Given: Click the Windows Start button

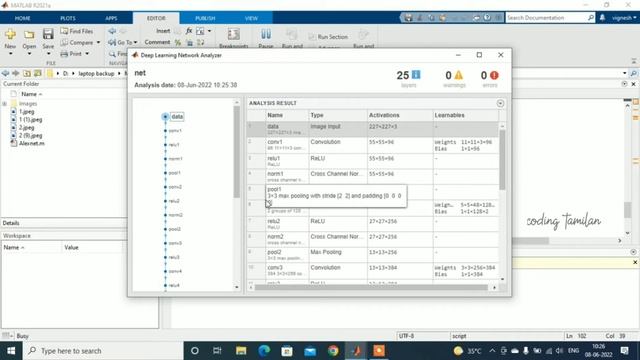Looking at the screenshot, I should (x=11, y=351).
